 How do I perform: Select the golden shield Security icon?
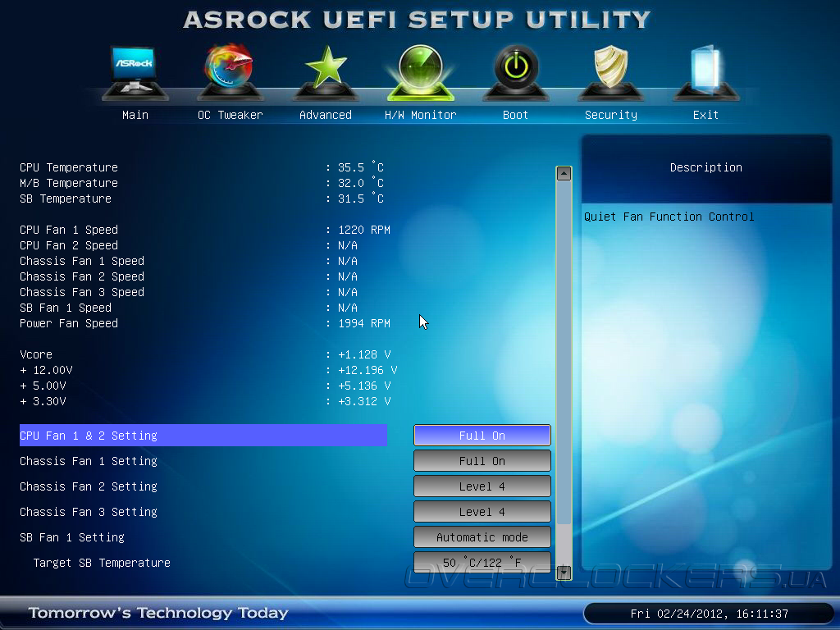tap(610, 73)
